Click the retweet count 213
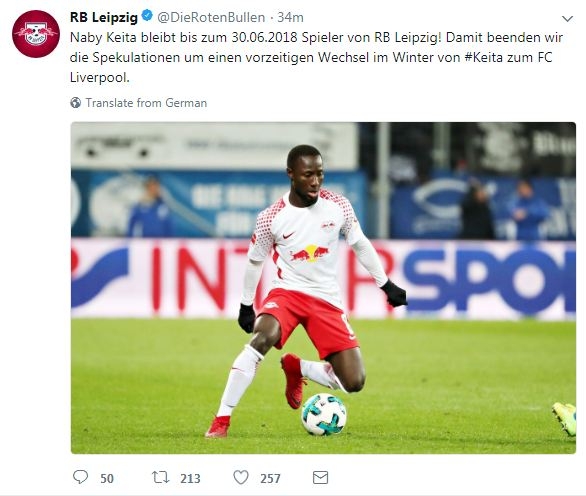This screenshot has height=496, width=586. click(190, 478)
